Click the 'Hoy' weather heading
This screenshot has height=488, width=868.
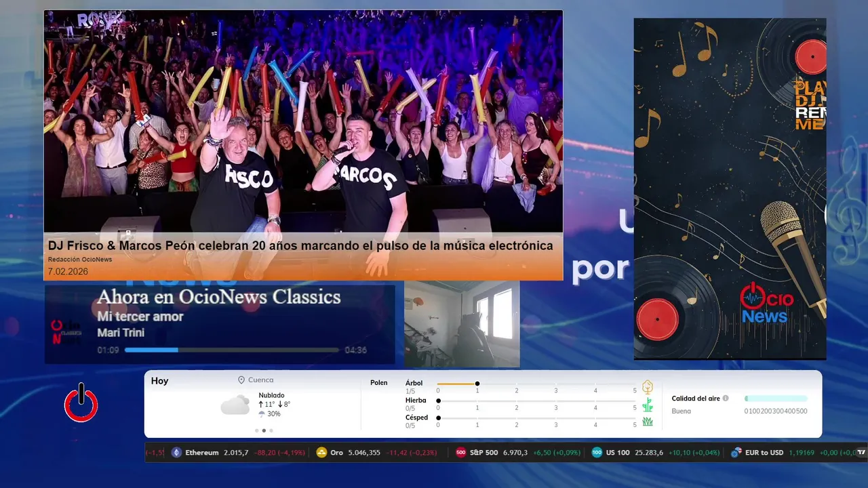pyautogui.click(x=159, y=381)
